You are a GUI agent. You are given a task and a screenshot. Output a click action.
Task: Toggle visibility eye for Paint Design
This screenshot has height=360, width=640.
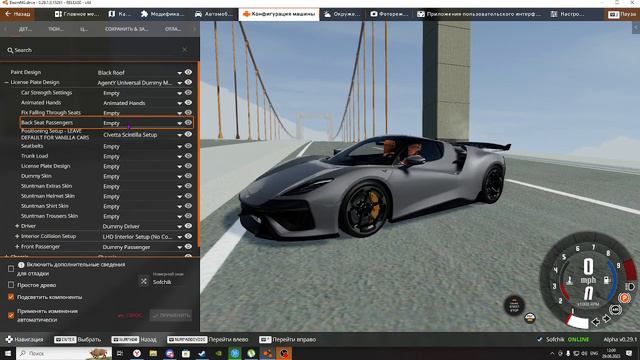pos(188,72)
